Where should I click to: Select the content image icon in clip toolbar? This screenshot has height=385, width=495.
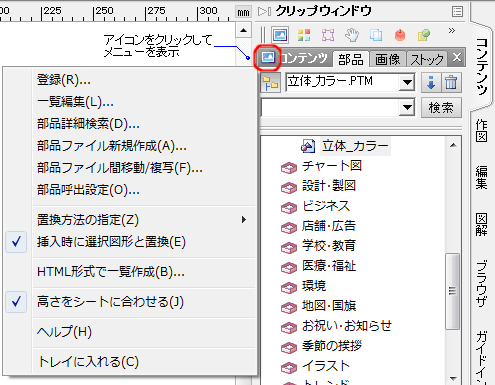coord(280,35)
